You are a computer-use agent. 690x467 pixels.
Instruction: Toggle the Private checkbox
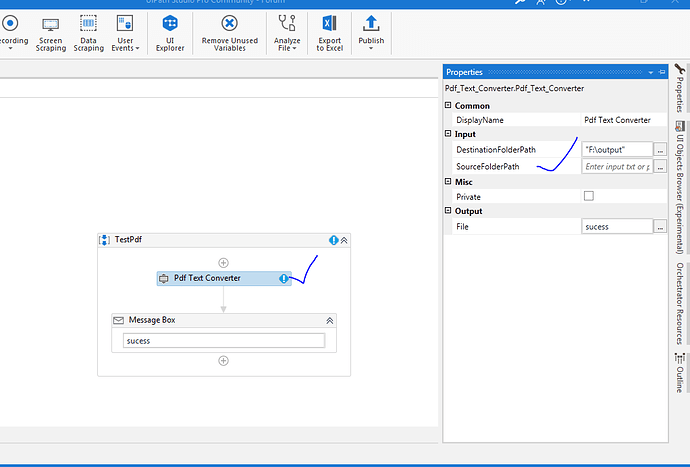(x=588, y=196)
